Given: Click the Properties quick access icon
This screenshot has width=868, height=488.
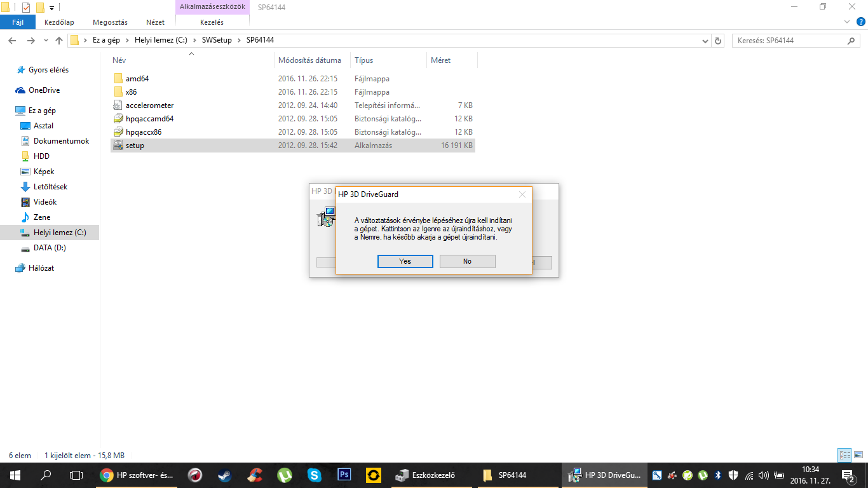Looking at the screenshot, I should (26, 8).
